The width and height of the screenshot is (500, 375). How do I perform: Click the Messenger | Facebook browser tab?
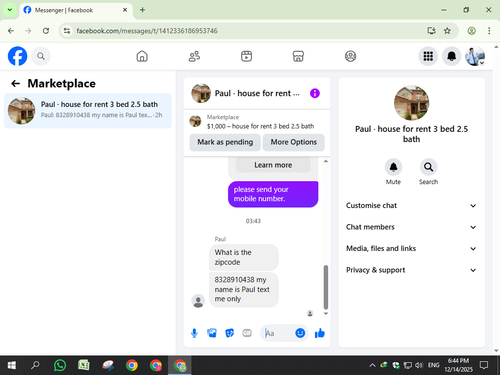(x=76, y=10)
